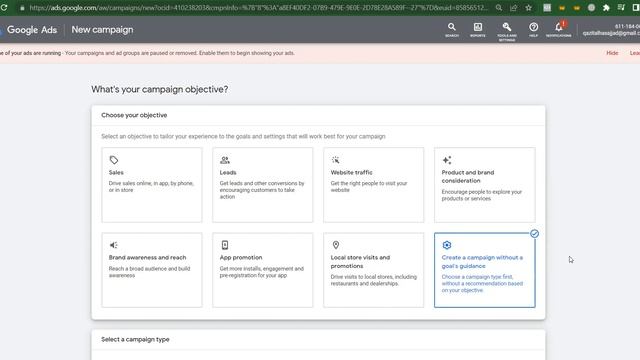The width and height of the screenshot is (640, 360).
Task: Click the Select a campaign type heading
Action: [135, 339]
